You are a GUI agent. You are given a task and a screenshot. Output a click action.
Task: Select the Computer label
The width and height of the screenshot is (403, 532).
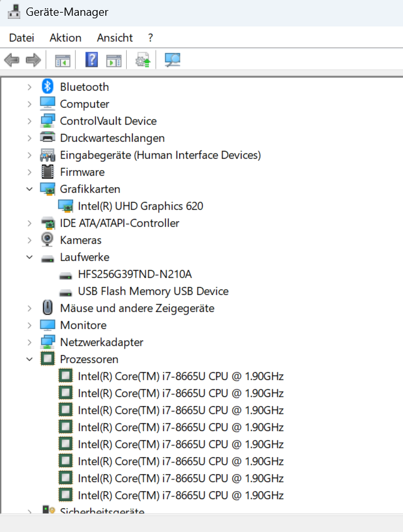tap(85, 104)
